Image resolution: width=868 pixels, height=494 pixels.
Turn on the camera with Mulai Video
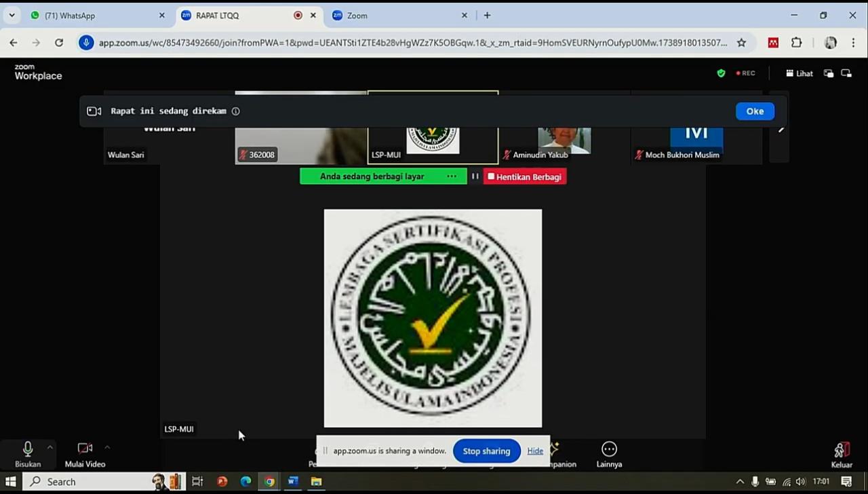coord(85,455)
